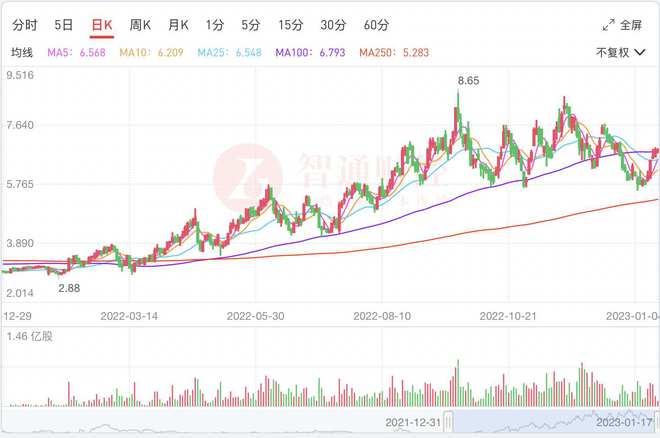Click the 3.890 price axis label
Viewport: 660px width, 438px height.
(20, 243)
